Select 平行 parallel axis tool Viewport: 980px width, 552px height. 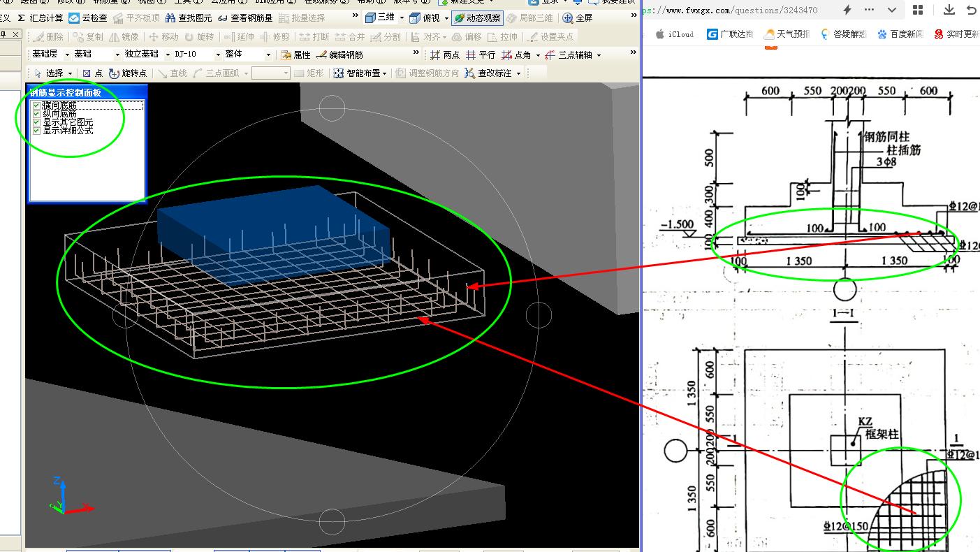[x=481, y=55]
